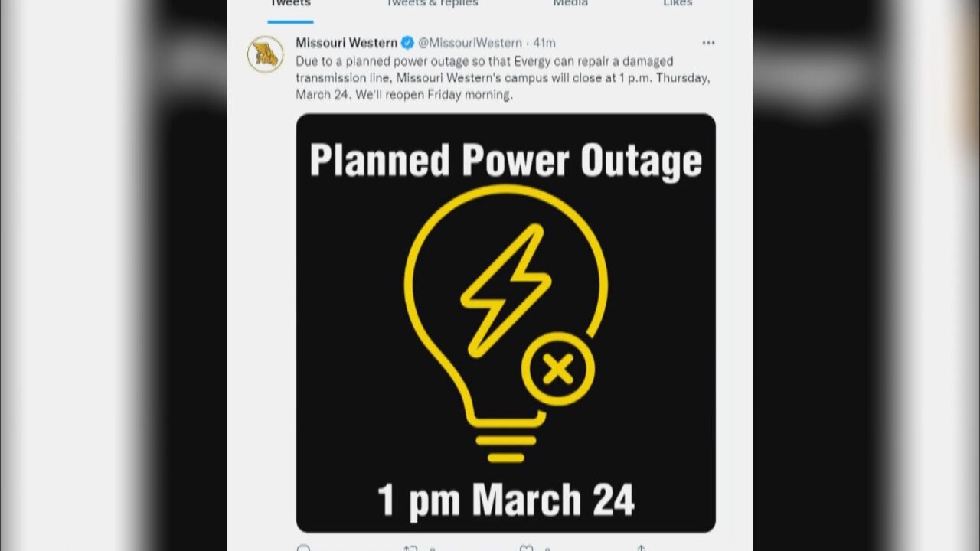Click the tweet body text
Screen dimensions: 980x551
point(485,78)
